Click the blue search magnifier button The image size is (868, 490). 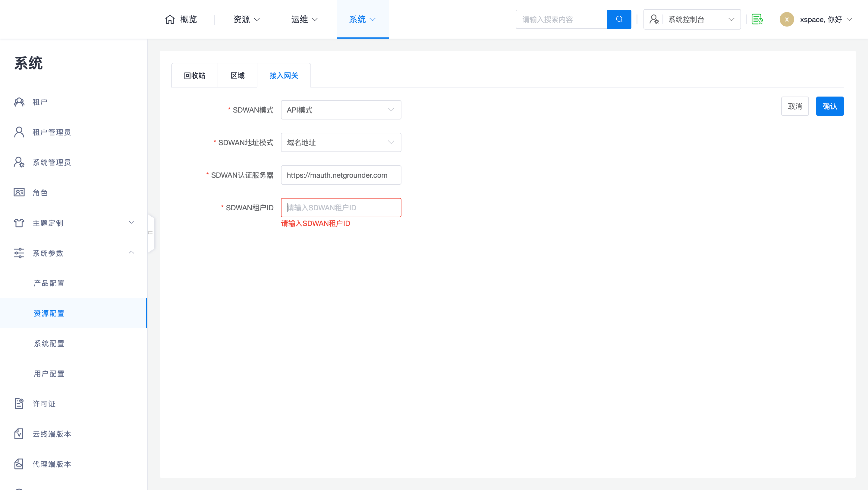pos(619,19)
